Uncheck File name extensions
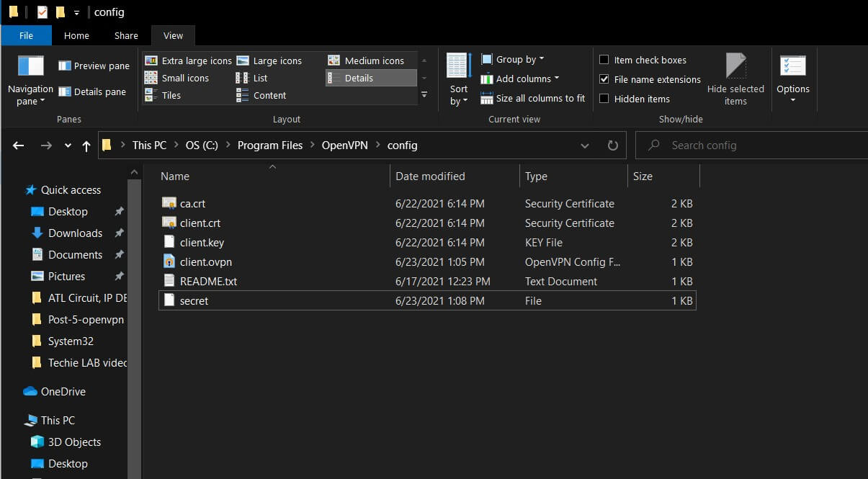 click(604, 79)
